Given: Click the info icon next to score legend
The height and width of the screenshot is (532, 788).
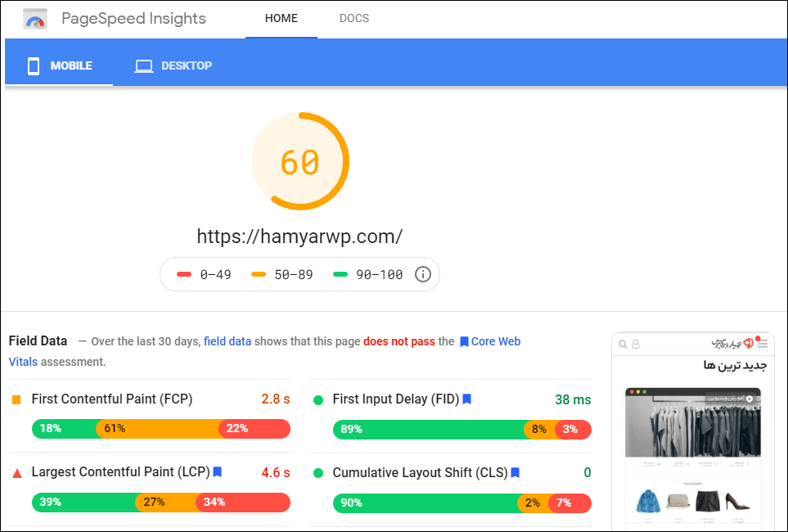Looking at the screenshot, I should tap(423, 274).
